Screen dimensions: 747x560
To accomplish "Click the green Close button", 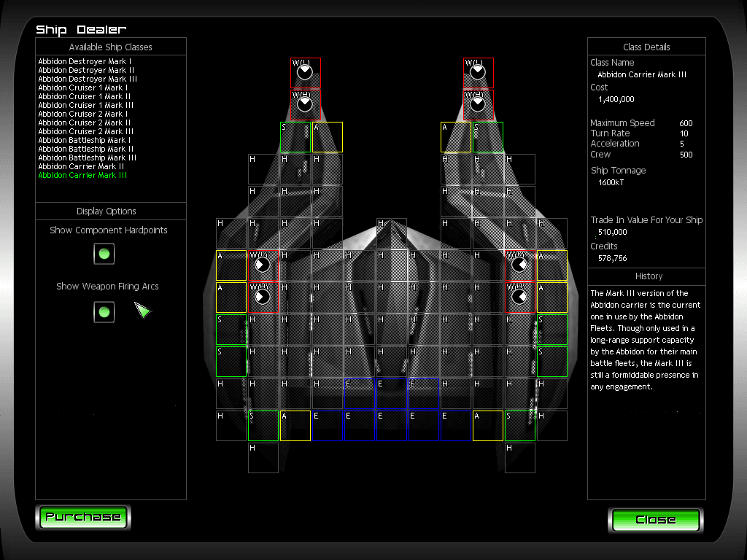I will (656, 520).
